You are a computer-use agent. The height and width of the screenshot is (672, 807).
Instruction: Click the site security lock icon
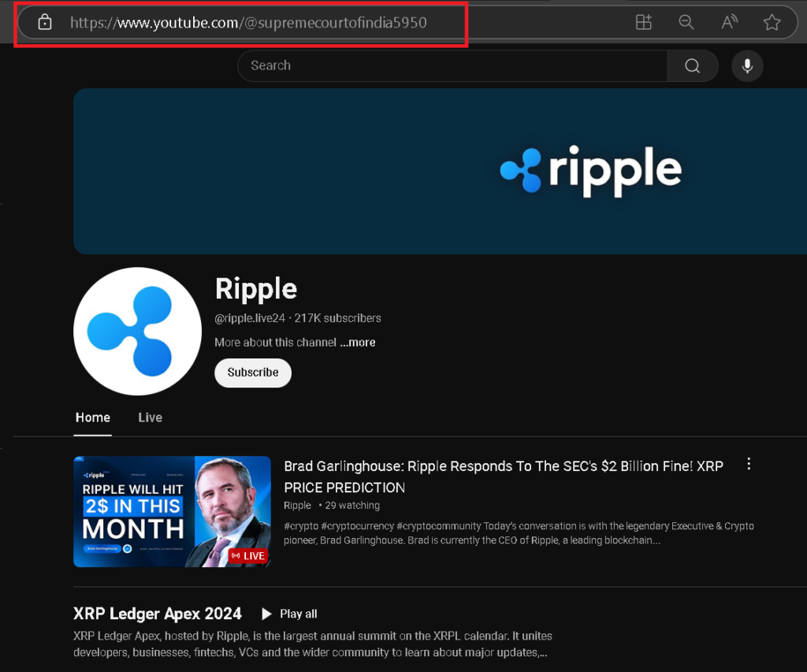click(43, 22)
